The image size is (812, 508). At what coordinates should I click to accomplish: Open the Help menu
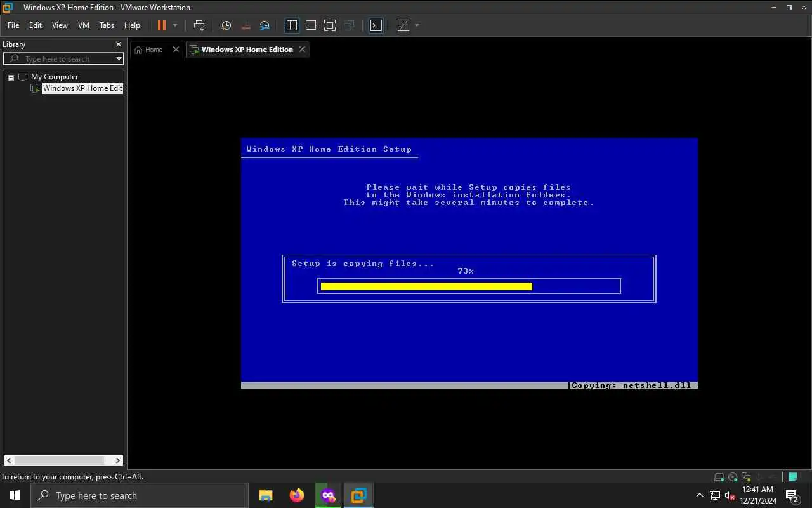pos(132,25)
